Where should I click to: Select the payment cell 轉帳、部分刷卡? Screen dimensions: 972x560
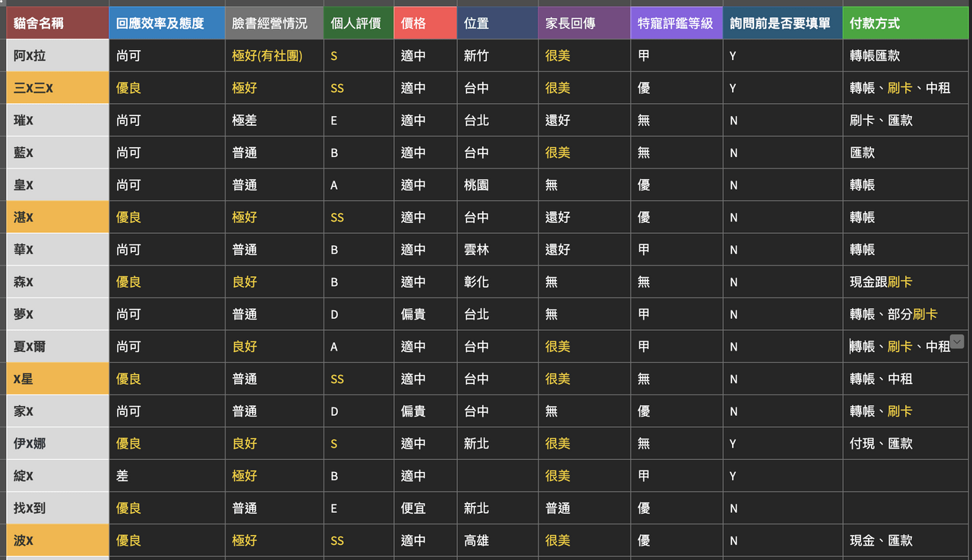907,314
